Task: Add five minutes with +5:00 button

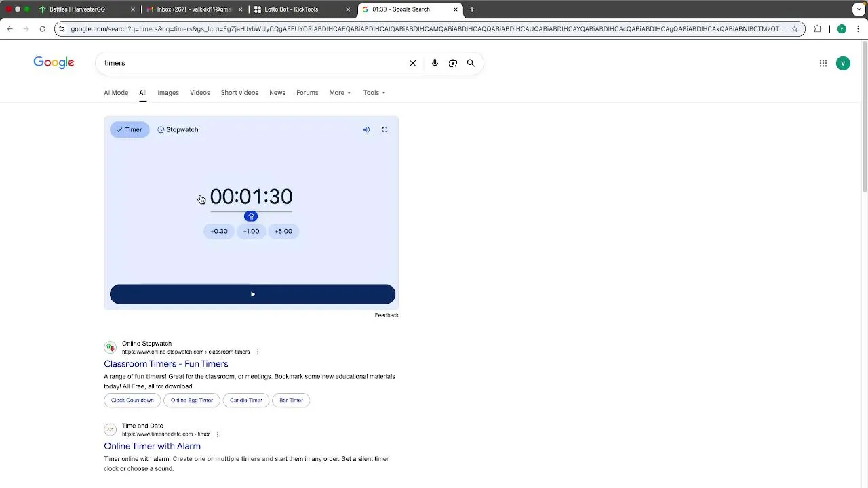Action: (283, 231)
